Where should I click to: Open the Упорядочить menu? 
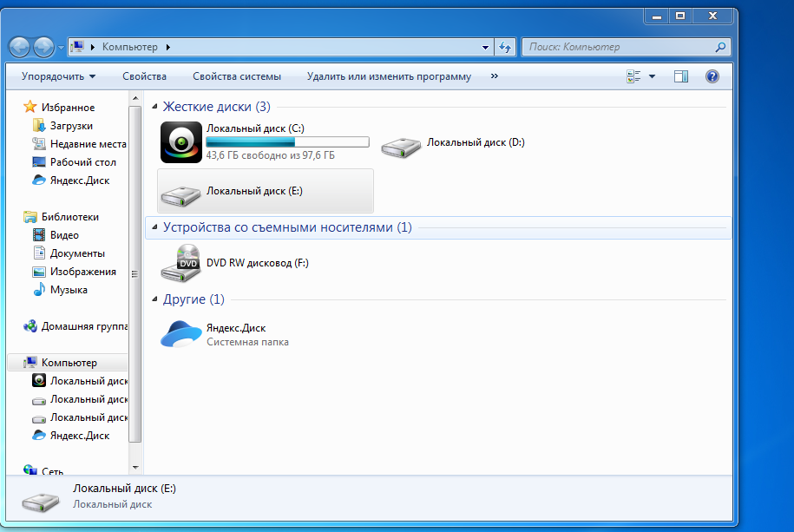(58, 76)
